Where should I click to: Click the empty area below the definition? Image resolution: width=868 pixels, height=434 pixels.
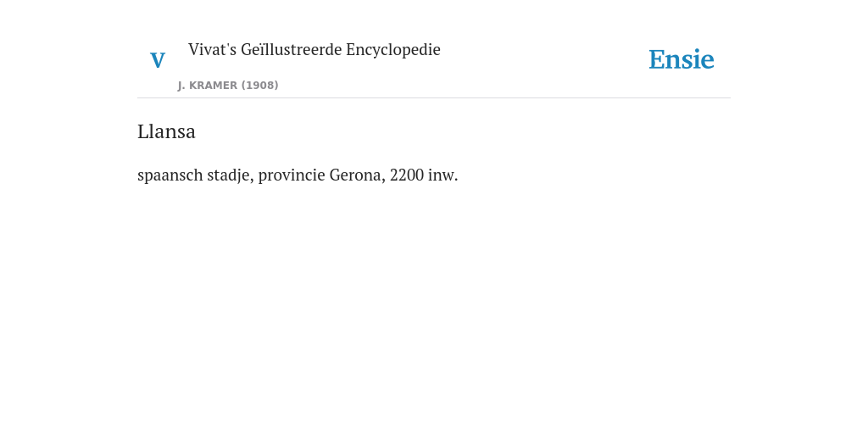point(434,304)
